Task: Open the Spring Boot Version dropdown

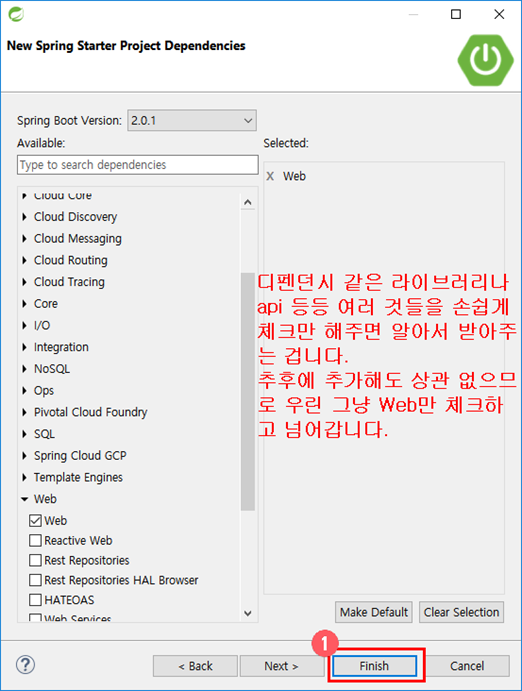Action: tap(192, 120)
